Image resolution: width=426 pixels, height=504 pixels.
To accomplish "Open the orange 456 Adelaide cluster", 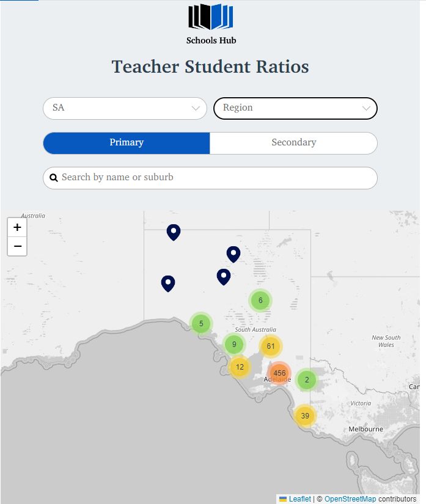I will [279, 373].
